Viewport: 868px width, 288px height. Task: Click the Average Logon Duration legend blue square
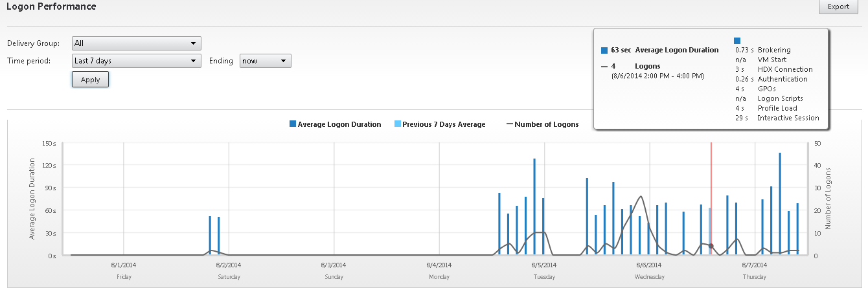pos(293,124)
